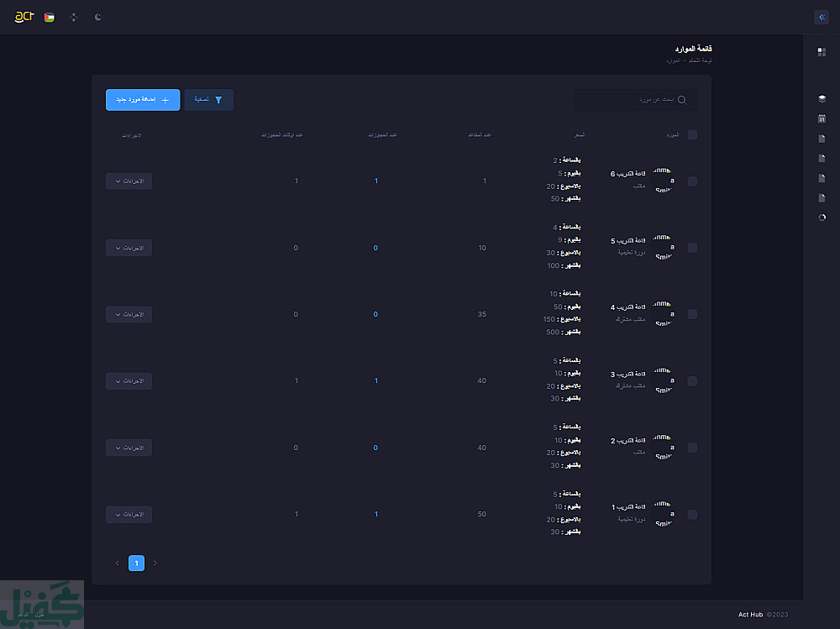The width and height of the screenshot is (840, 629).
Task: Open resource name قاعة التدريب 4
Action: [x=627, y=307]
